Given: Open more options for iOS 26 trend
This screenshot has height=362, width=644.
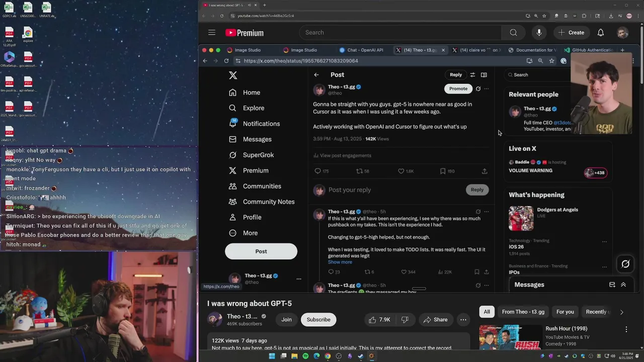Looking at the screenshot, I should coord(604,241).
